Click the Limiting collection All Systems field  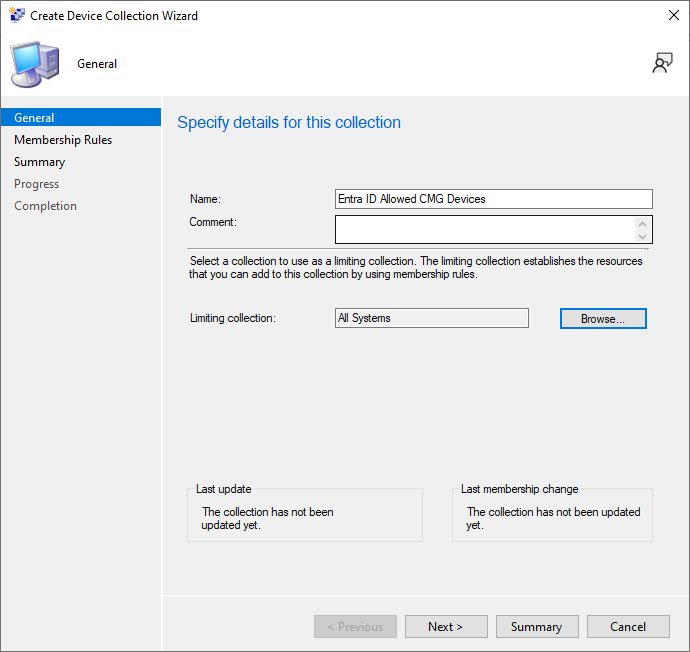pos(431,318)
